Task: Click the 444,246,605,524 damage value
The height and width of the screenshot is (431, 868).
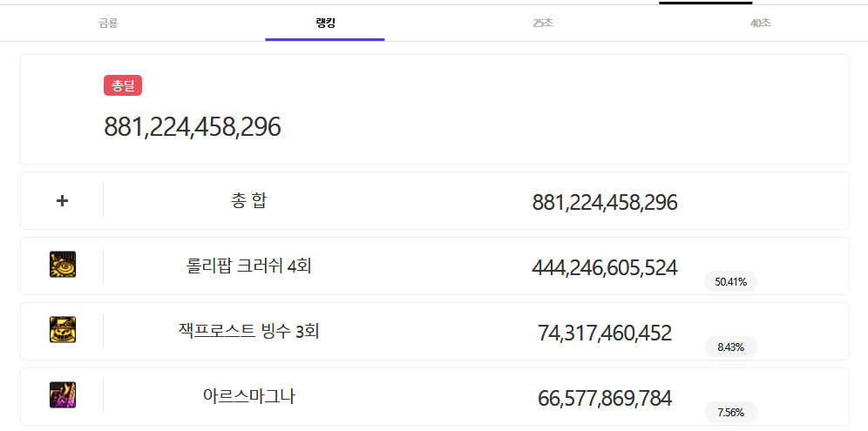Action: (x=605, y=268)
